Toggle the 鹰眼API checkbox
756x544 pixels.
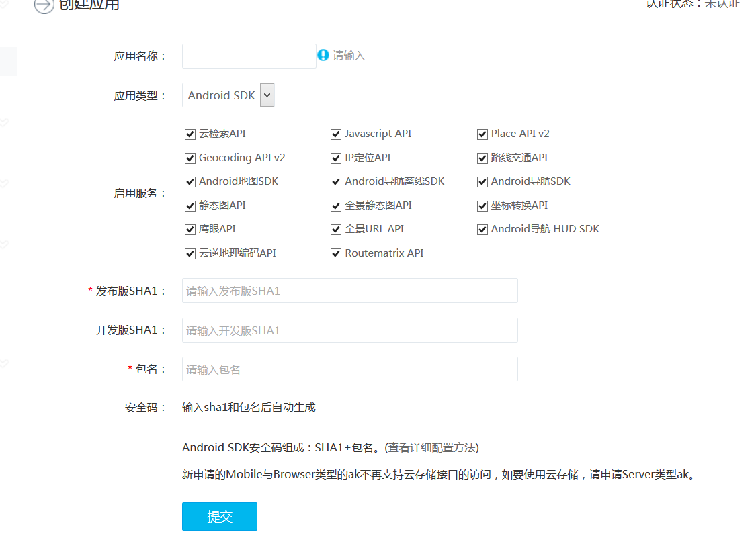(190, 230)
